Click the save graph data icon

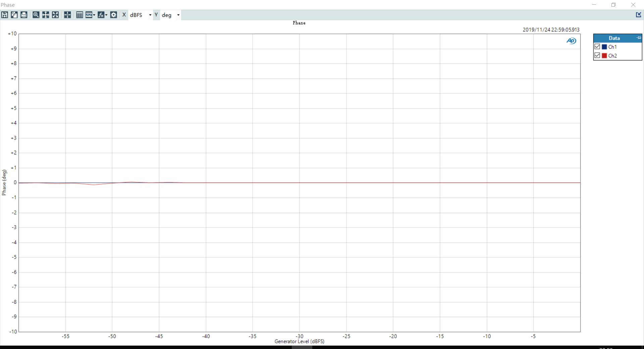pyautogui.click(x=5, y=15)
